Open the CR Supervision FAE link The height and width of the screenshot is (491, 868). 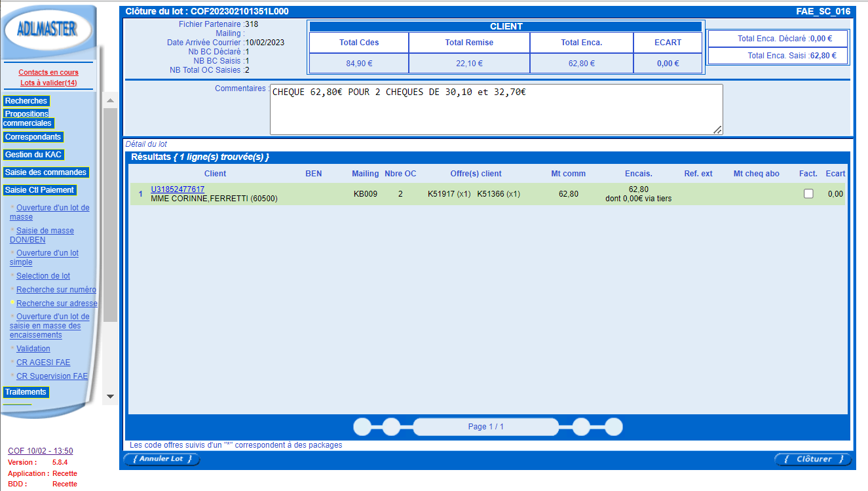[52, 376]
